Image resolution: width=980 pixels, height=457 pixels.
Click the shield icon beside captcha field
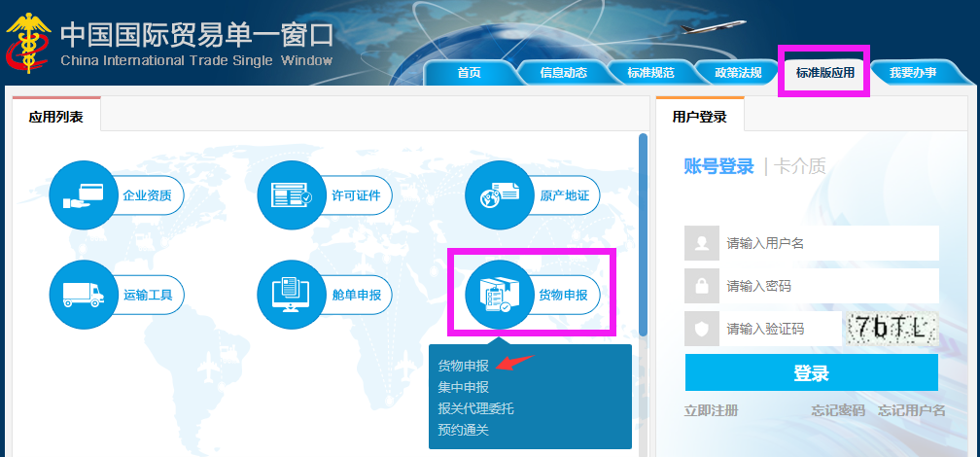tap(702, 329)
